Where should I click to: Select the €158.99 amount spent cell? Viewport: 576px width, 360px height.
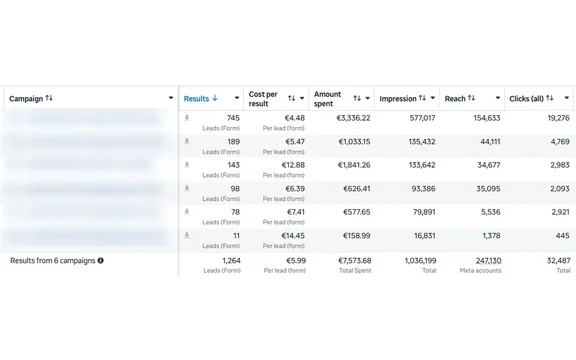(x=356, y=235)
